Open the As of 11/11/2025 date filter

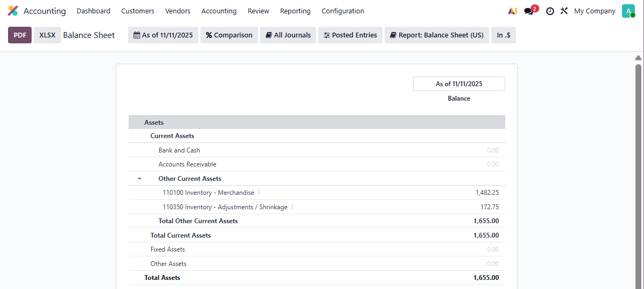click(x=163, y=35)
